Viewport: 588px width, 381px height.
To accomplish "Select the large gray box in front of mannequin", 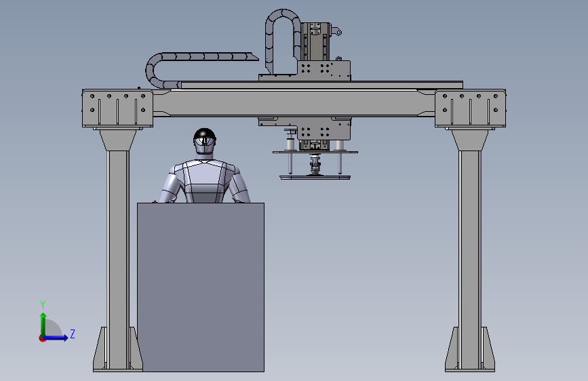I will pyautogui.click(x=201, y=287).
